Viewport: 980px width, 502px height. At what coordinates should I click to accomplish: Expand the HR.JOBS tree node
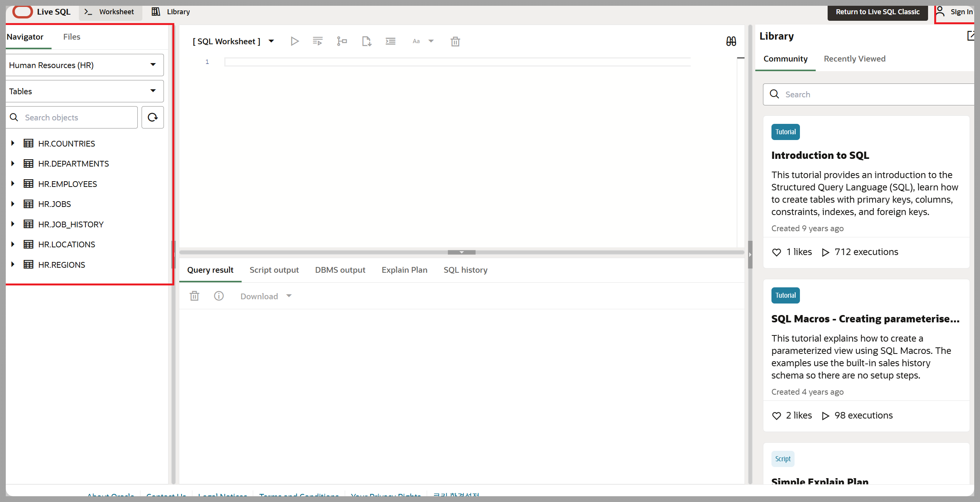coord(13,204)
